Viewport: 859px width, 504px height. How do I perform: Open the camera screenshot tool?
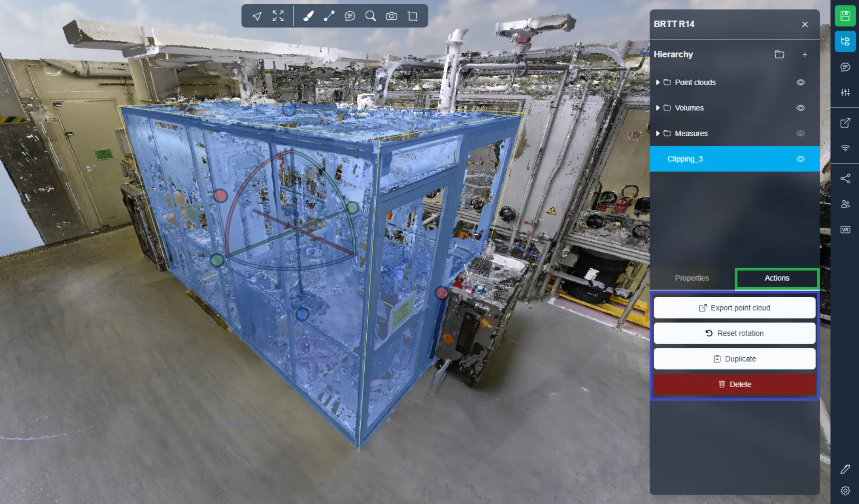[391, 16]
